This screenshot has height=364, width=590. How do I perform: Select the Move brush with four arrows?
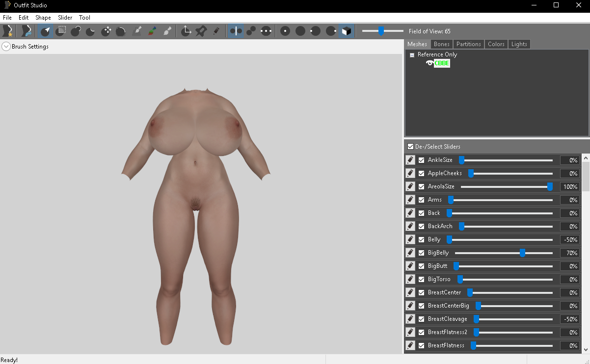tap(106, 31)
